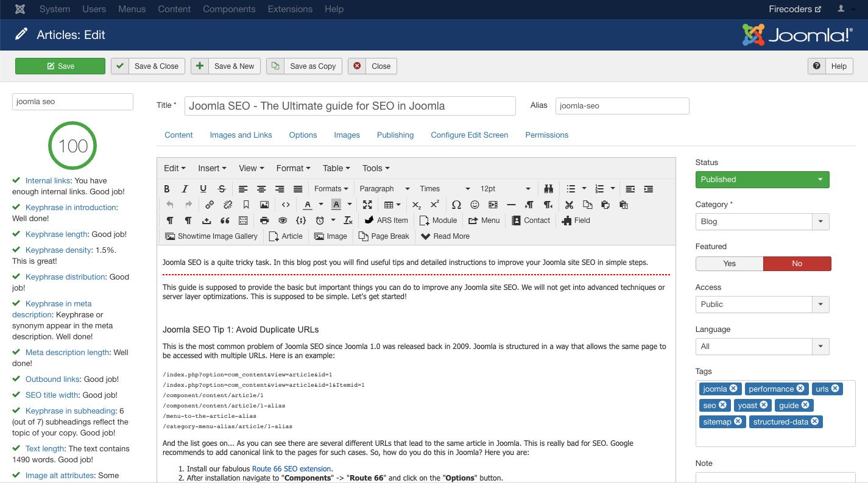Open the Access dropdown showing Public
The width and height of the screenshot is (868, 483).
pyautogui.click(x=763, y=305)
